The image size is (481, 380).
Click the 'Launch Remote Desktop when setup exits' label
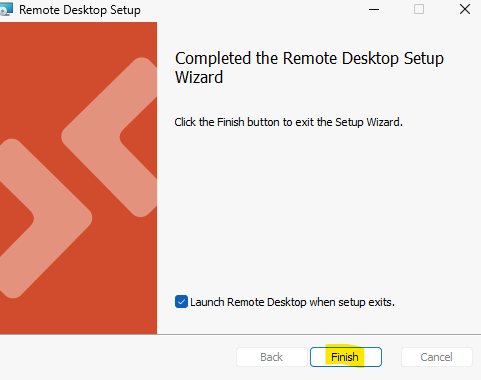(x=292, y=302)
